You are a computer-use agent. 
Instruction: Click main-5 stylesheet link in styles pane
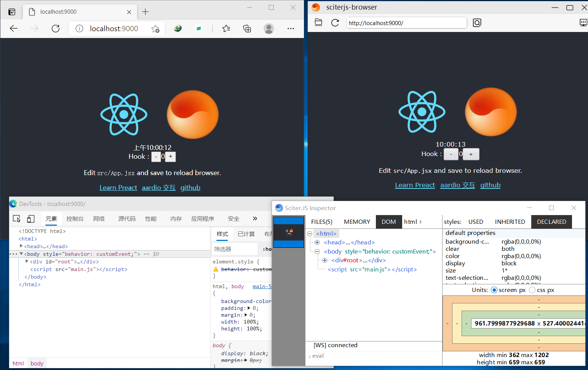262,286
